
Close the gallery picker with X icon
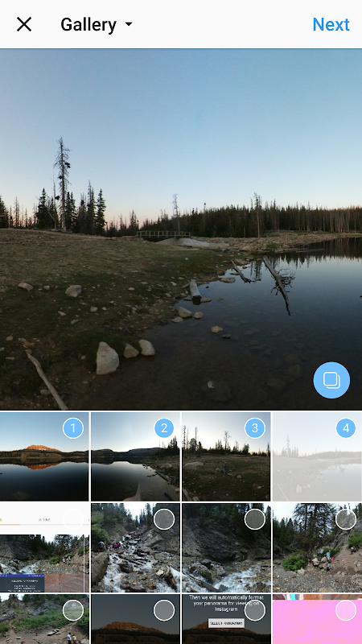pyautogui.click(x=24, y=25)
